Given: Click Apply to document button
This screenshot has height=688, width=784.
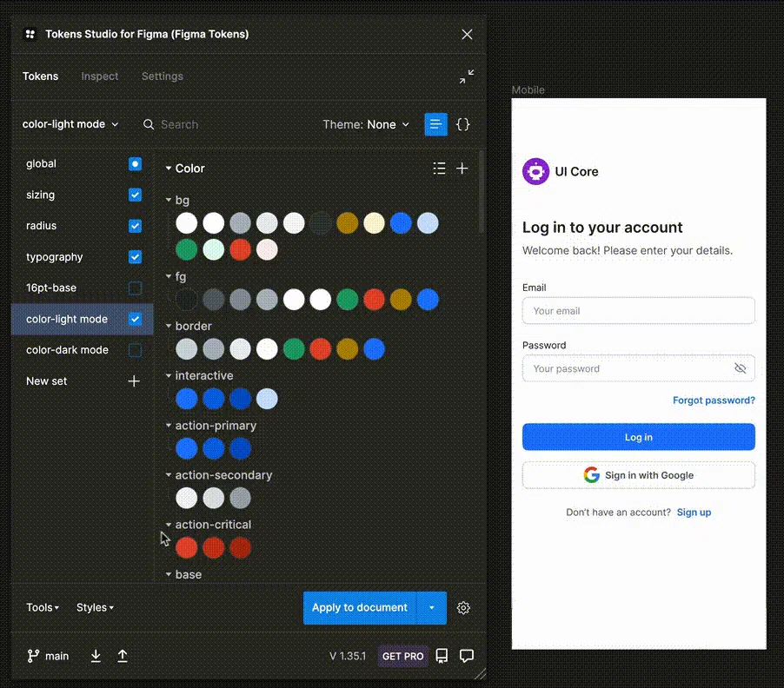Looking at the screenshot, I should coord(360,607).
